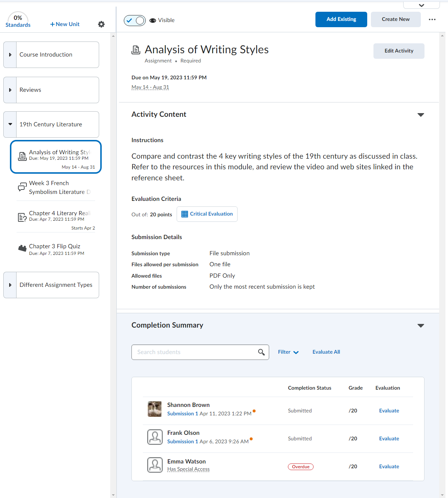
Task: Open the Filter dropdown
Action: pos(288,352)
